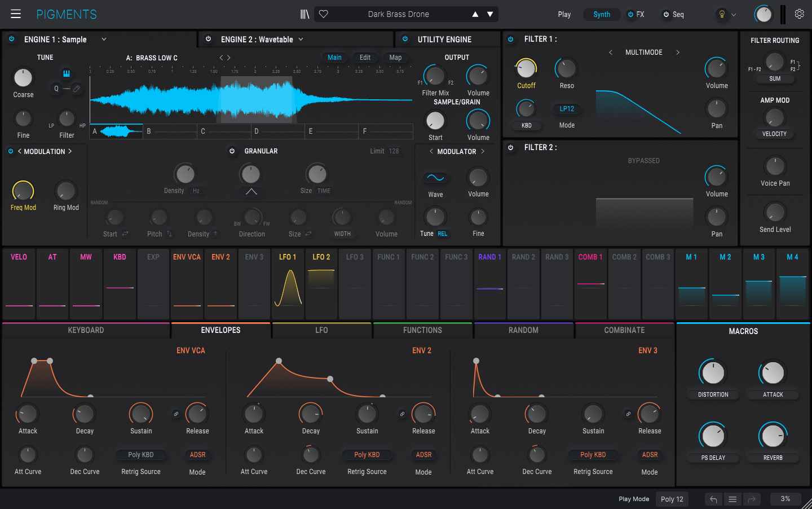This screenshot has width=812, height=509.
Task: Switch to FUNCTIONS tab
Action: (x=422, y=330)
